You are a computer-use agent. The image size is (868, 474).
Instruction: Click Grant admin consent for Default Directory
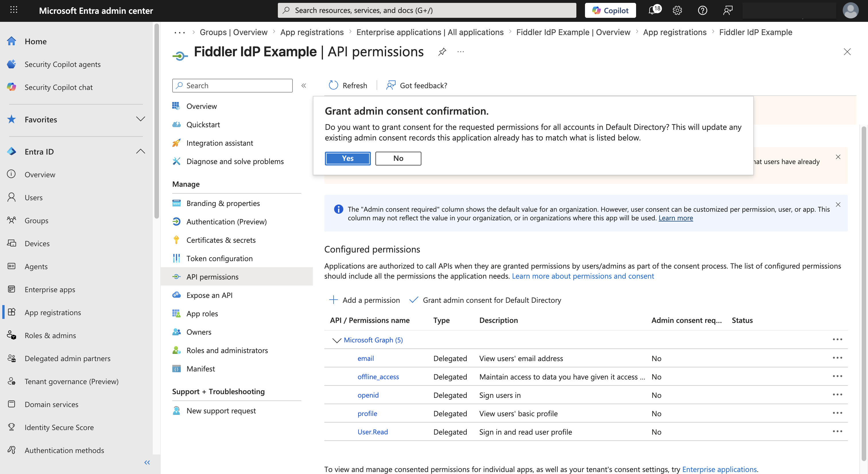tap(485, 300)
